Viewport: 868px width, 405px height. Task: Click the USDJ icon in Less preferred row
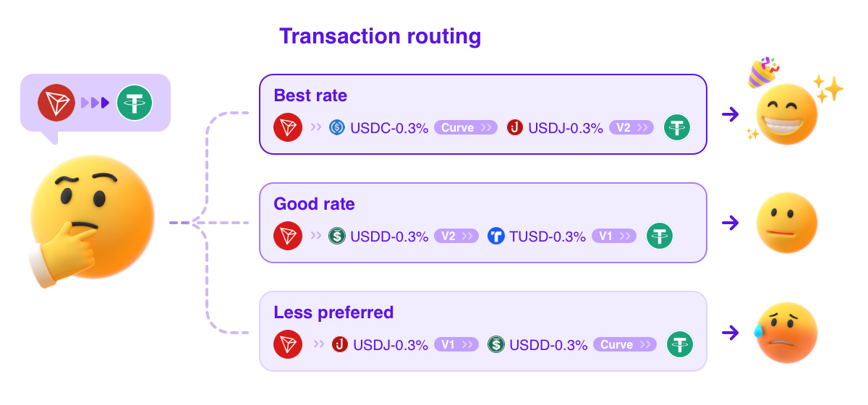point(340,344)
